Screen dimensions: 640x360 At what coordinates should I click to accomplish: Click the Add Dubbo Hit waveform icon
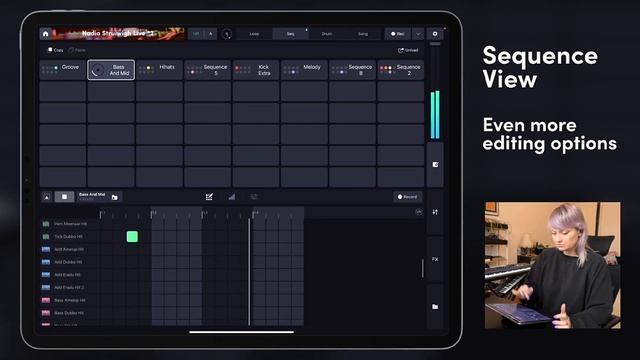pos(46,262)
